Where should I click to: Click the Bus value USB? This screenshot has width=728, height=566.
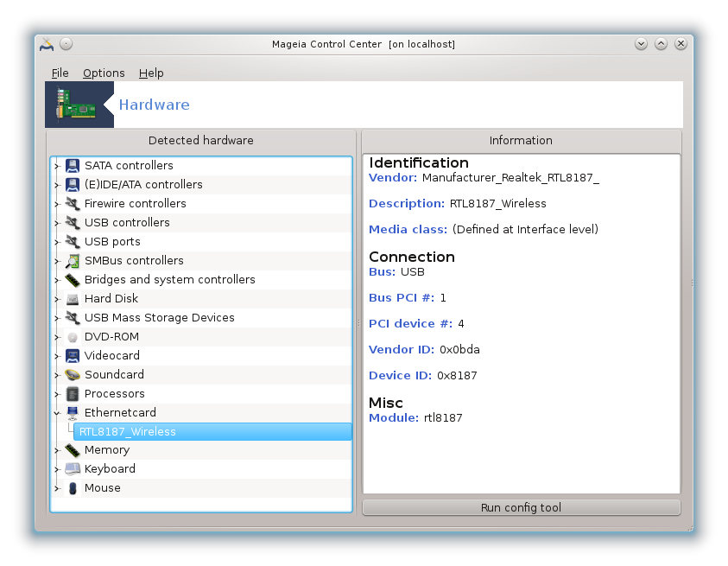[x=412, y=272]
